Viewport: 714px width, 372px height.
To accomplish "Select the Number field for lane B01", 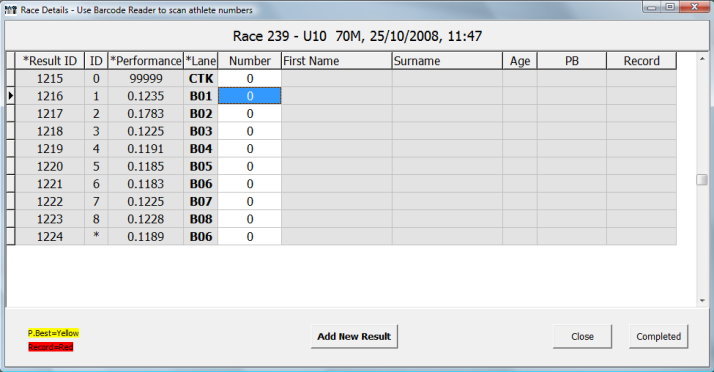I will pos(250,96).
